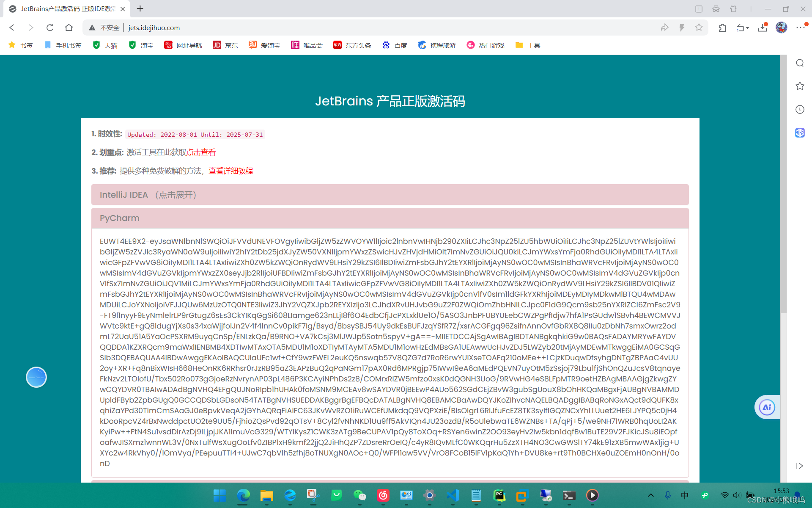Open WeChat from the taskbar
The height and width of the screenshot is (508, 812).
pyautogui.click(x=360, y=495)
